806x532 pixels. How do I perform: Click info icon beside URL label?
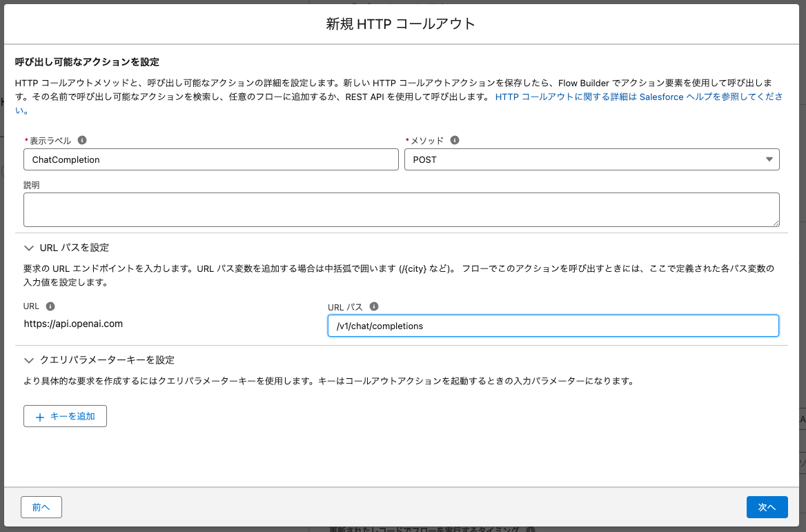(x=50, y=306)
